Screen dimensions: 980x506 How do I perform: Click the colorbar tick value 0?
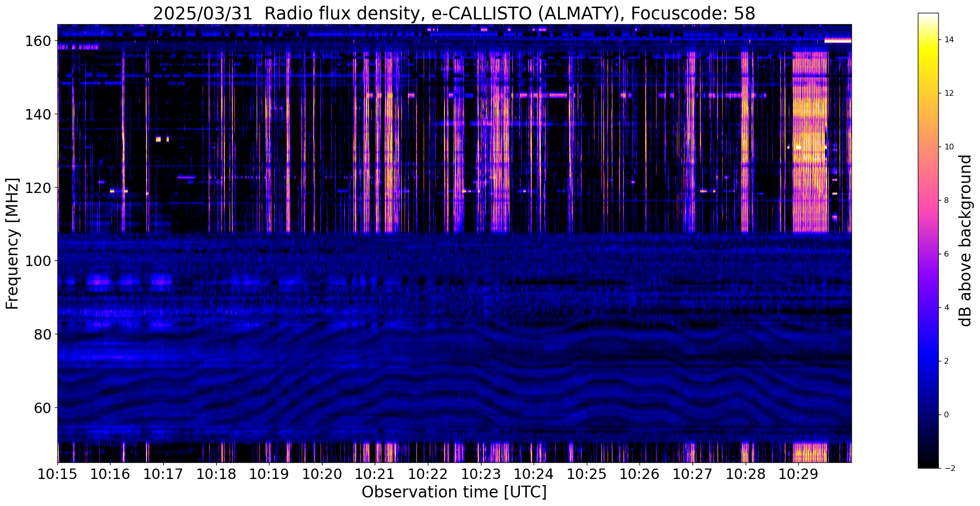tap(946, 415)
